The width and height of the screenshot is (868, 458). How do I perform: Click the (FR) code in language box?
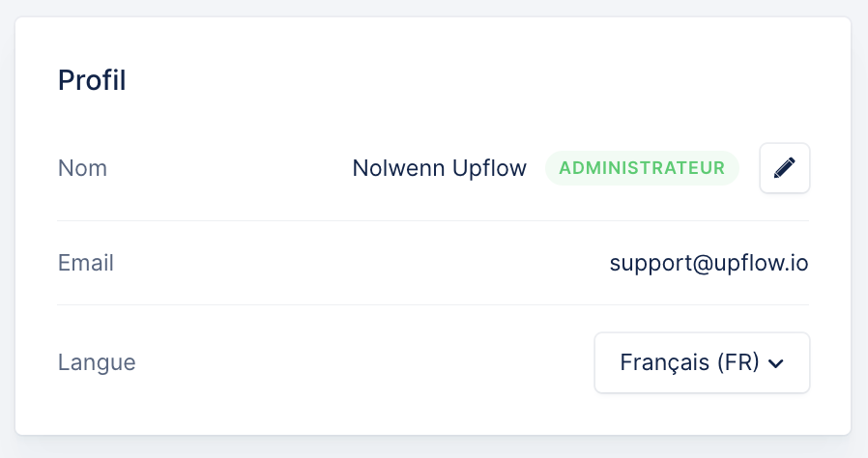point(738,363)
